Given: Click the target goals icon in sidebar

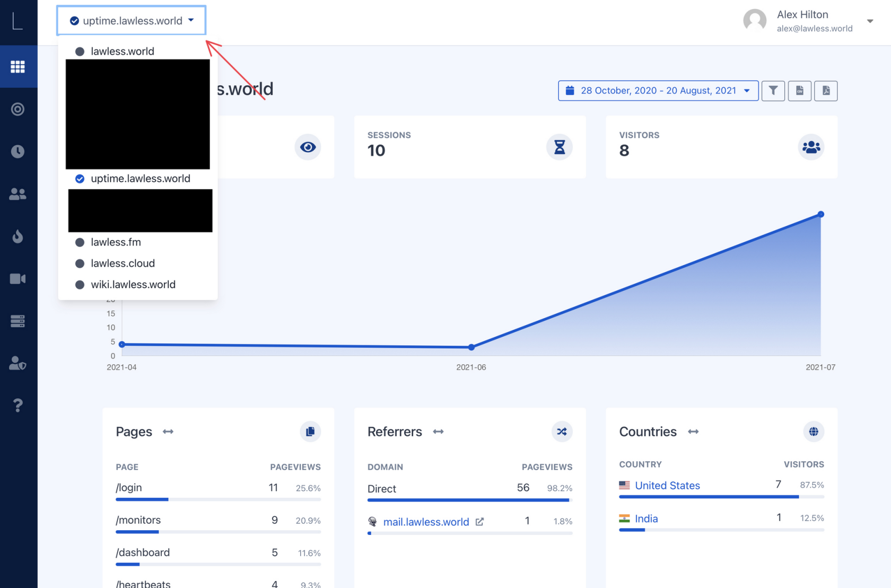Looking at the screenshot, I should click(x=18, y=109).
